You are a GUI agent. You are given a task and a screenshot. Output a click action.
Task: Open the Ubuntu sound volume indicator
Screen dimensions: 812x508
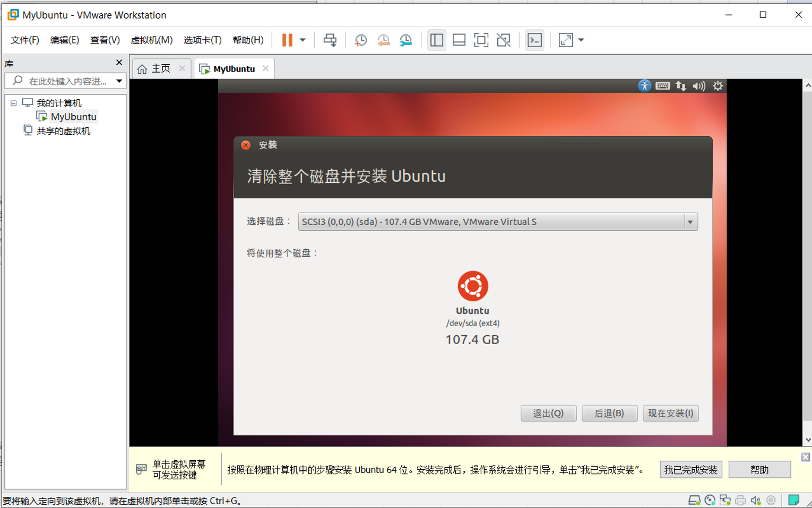point(699,86)
